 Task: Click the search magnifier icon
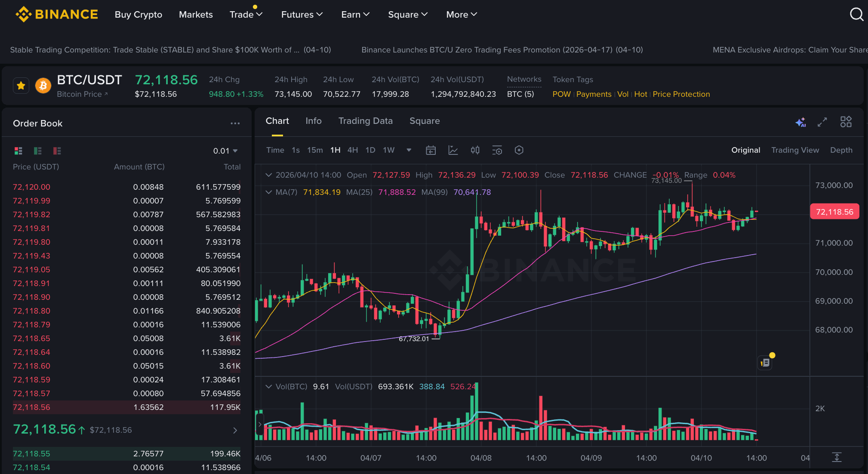coord(856,15)
